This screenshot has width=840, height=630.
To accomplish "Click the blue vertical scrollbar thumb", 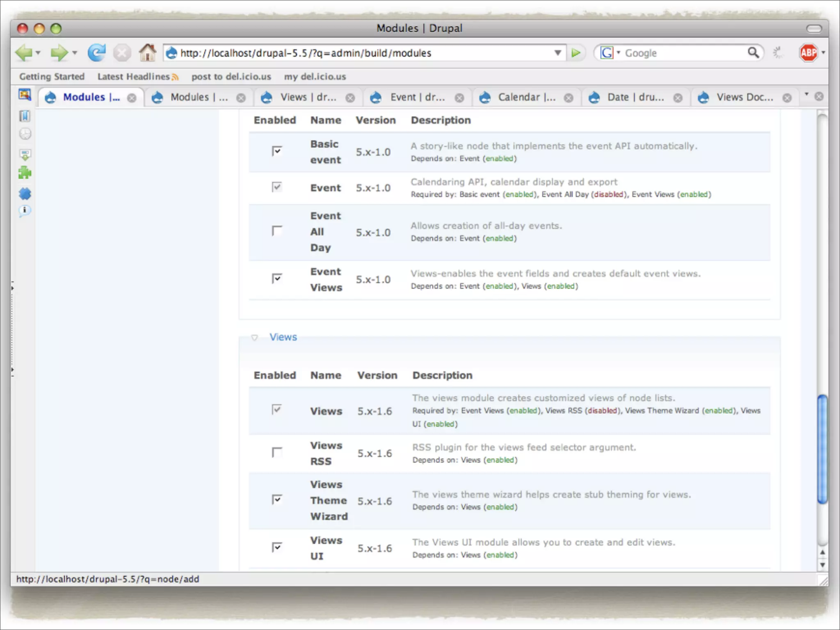I will coord(822,449).
